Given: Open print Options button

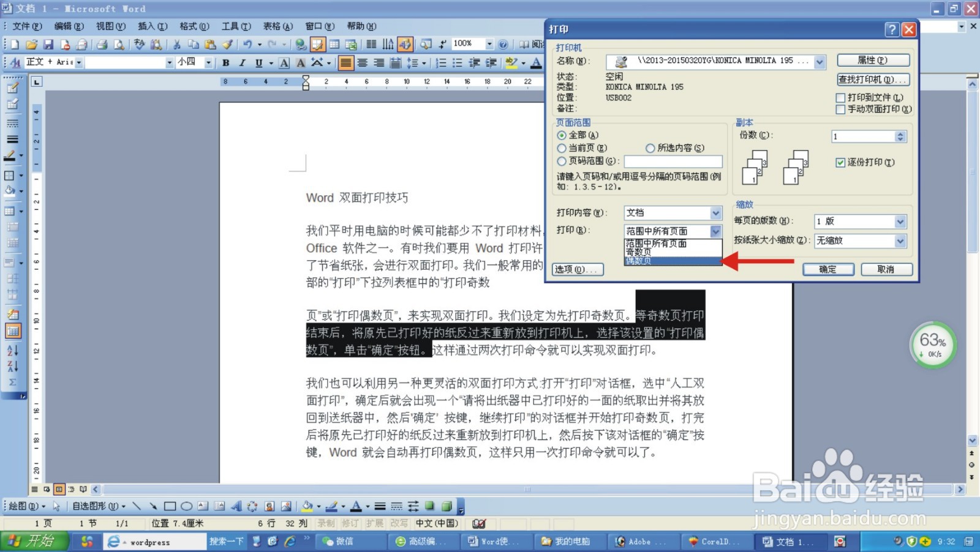Looking at the screenshot, I should [578, 269].
